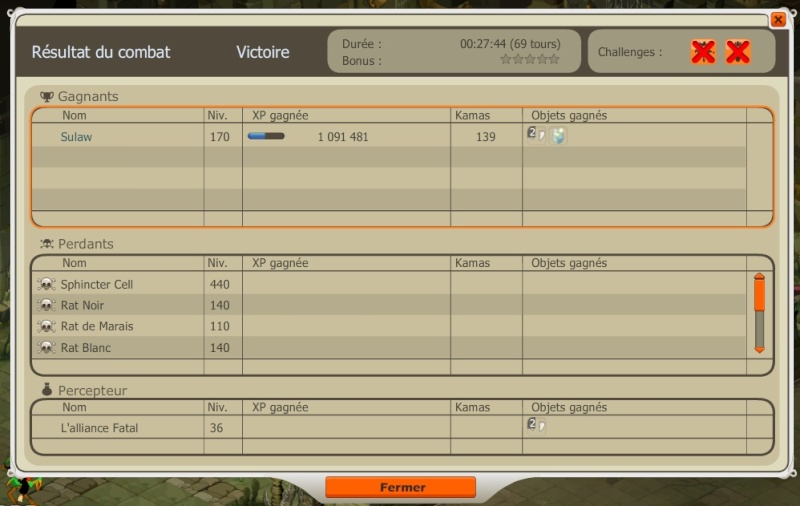Click the Rat Noir row name
Image resolution: width=800 pixels, height=506 pixels.
82,306
